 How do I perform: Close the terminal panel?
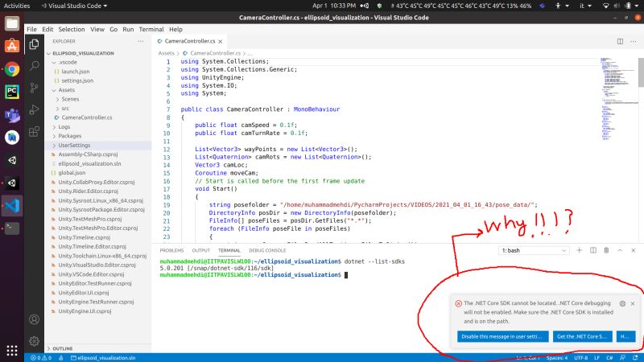pyautogui.click(x=634, y=250)
